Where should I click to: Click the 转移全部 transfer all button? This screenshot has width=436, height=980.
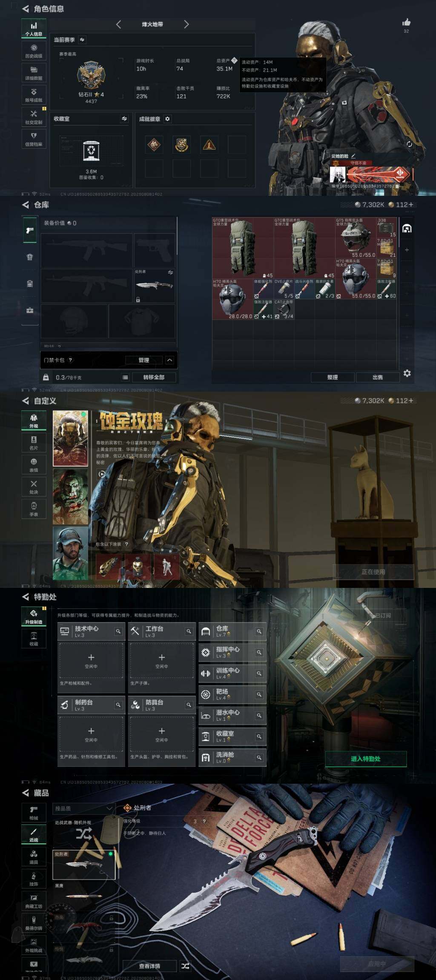154,377
